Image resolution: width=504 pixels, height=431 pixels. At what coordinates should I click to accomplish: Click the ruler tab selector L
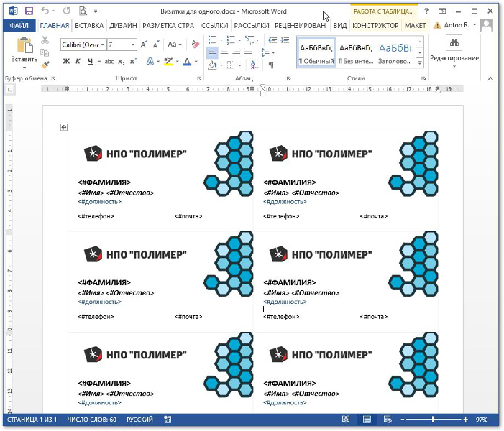coord(10,90)
